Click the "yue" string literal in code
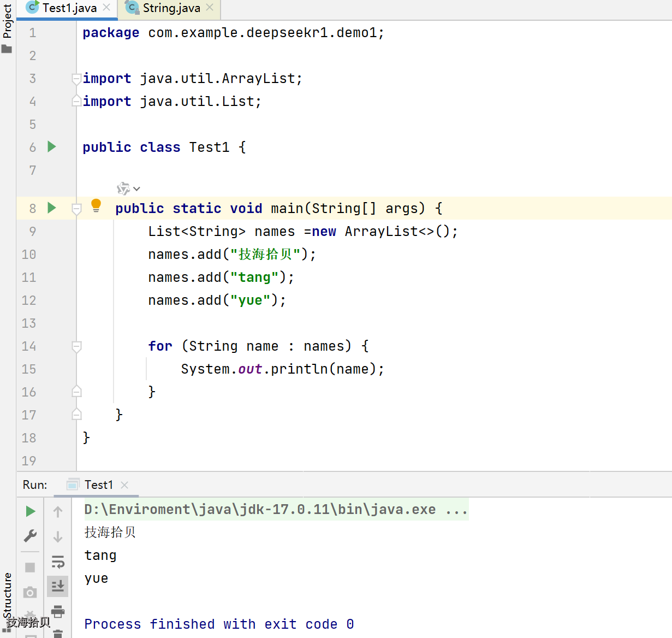 [x=250, y=300]
